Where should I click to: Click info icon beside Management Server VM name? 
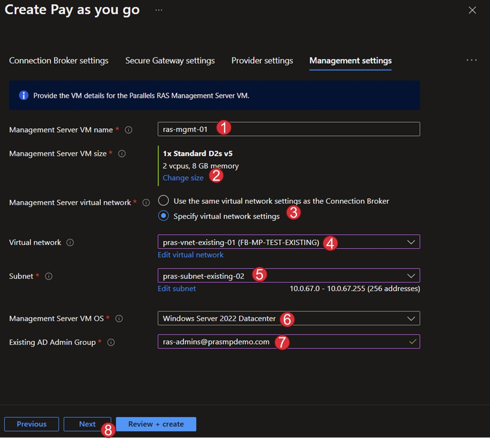(x=128, y=130)
